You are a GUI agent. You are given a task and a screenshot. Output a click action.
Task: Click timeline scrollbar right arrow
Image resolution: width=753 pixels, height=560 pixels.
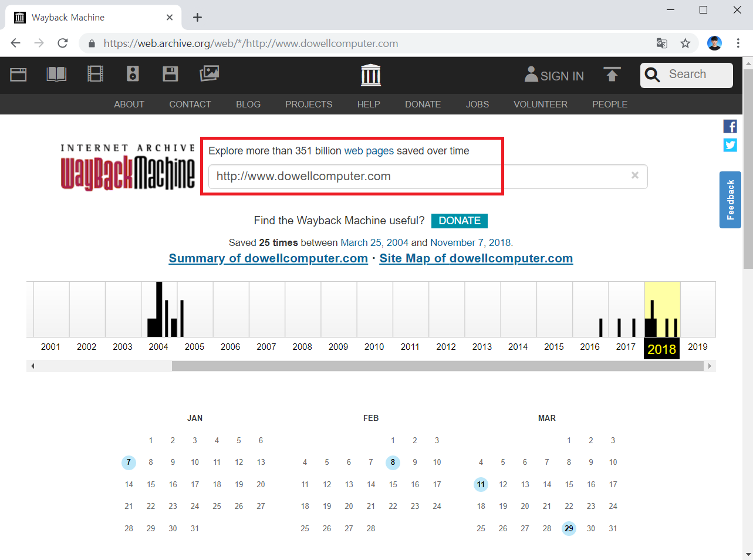tap(710, 366)
